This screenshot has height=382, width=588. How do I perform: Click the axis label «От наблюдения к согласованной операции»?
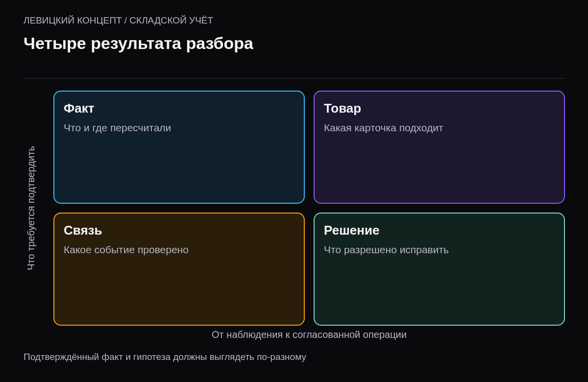tap(309, 334)
